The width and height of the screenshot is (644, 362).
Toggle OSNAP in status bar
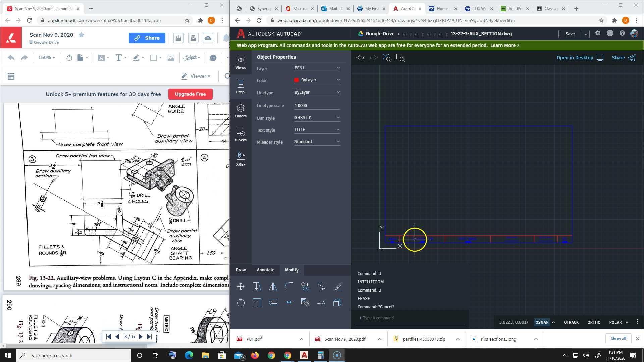click(x=542, y=322)
